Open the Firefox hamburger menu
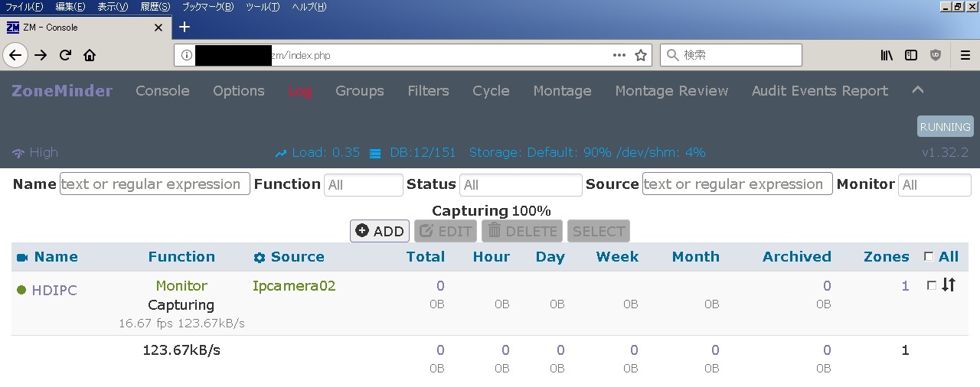Viewport: 980px width, 387px height. [965, 55]
